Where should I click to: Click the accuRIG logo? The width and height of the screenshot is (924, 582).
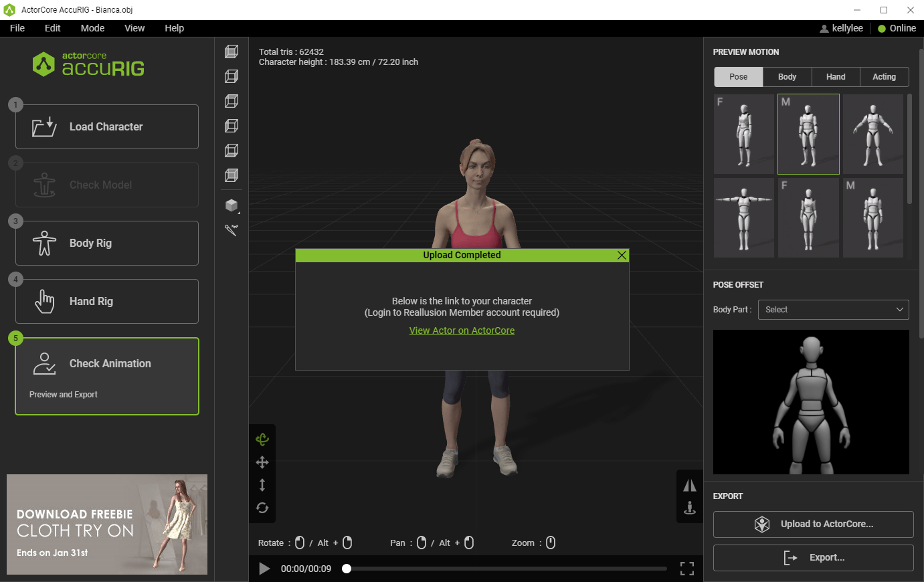88,64
